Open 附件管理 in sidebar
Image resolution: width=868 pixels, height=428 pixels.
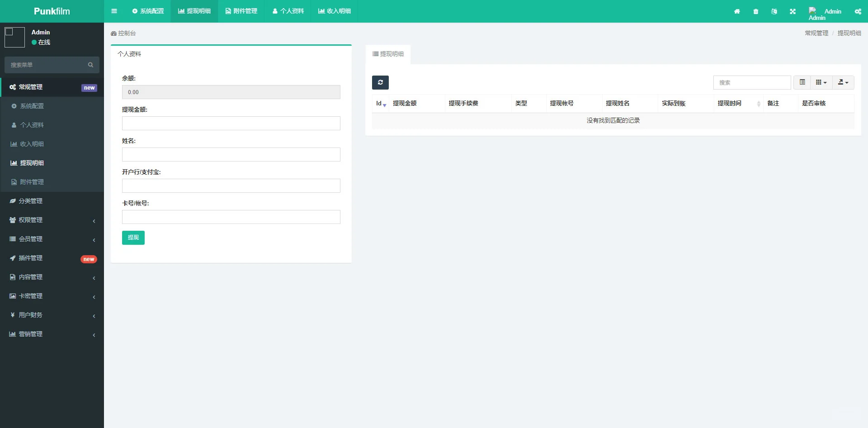pyautogui.click(x=52, y=182)
